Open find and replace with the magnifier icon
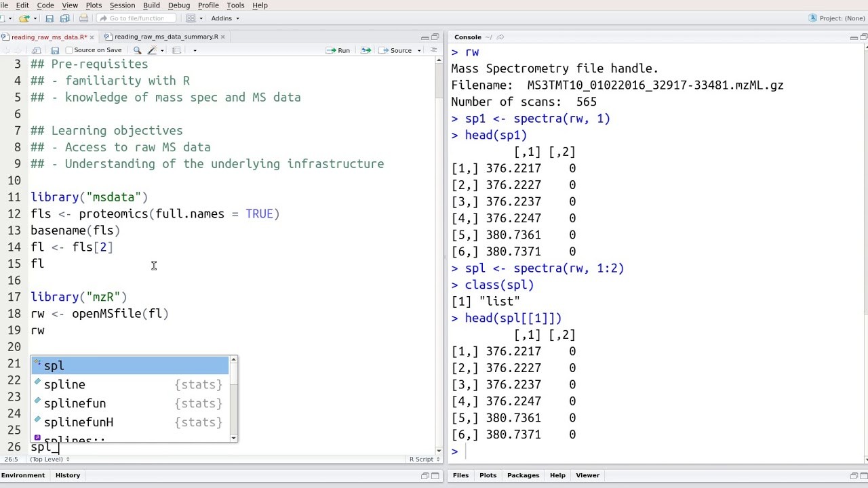 point(136,49)
